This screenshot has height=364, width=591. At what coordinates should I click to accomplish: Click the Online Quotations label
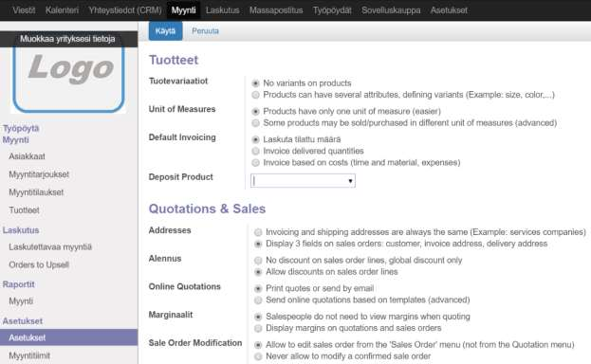185,286
